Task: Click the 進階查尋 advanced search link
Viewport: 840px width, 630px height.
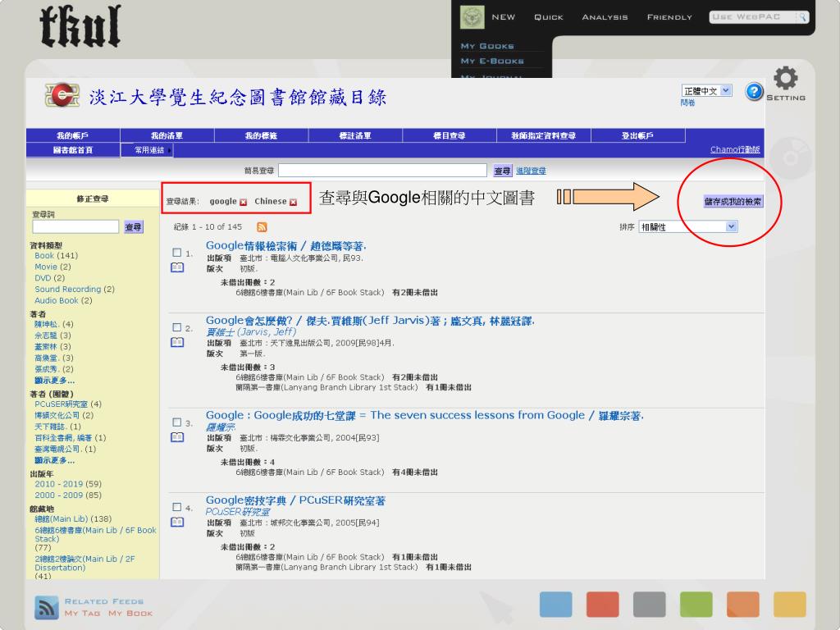Action: coord(531,171)
